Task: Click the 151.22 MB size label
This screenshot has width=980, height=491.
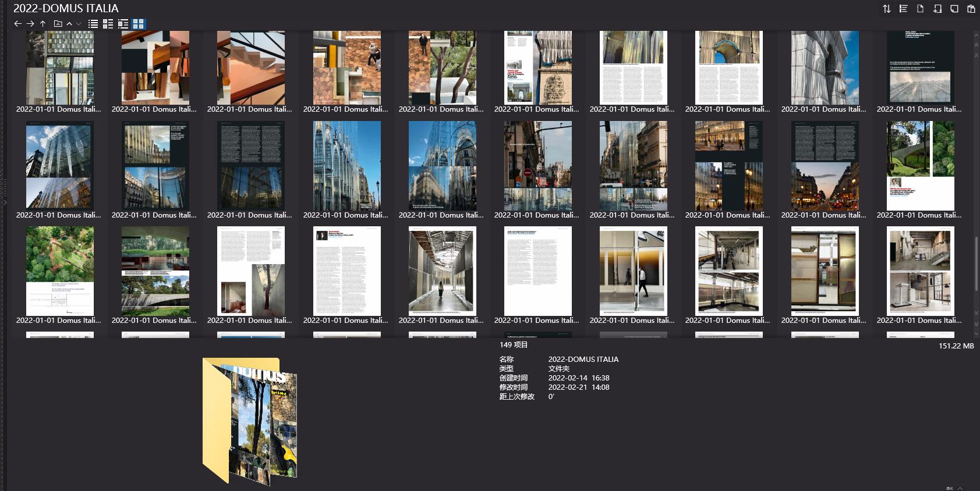Action: click(x=956, y=346)
